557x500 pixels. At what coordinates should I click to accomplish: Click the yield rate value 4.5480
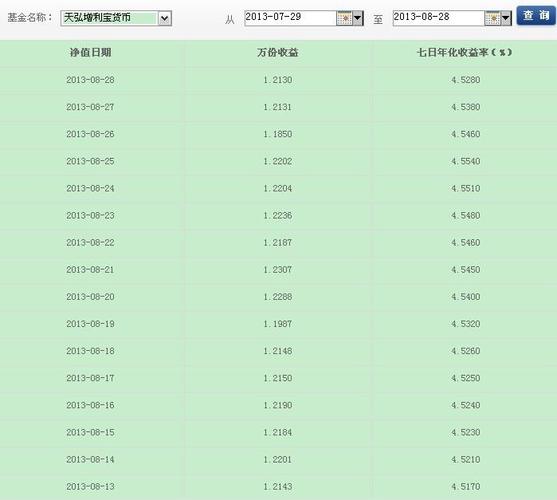click(466, 215)
